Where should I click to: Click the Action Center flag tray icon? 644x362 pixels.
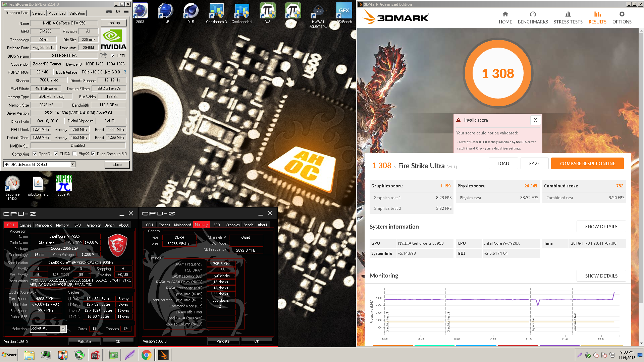click(604, 355)
